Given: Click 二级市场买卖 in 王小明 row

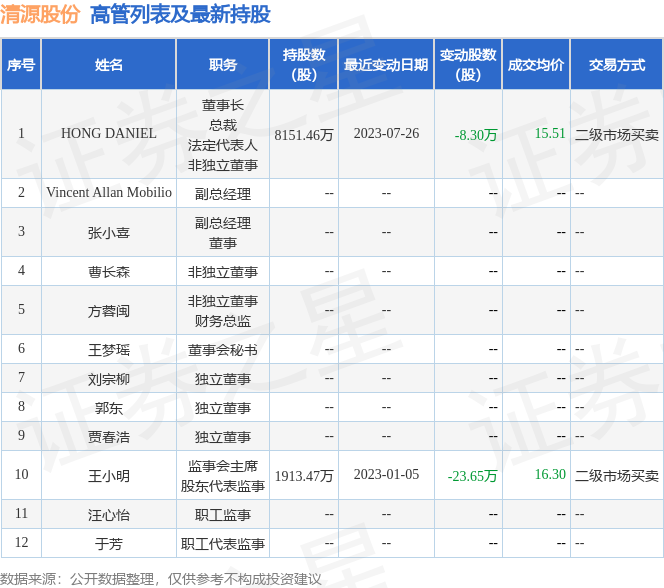Looking at the screenshot, I should [x=617, y=476].
